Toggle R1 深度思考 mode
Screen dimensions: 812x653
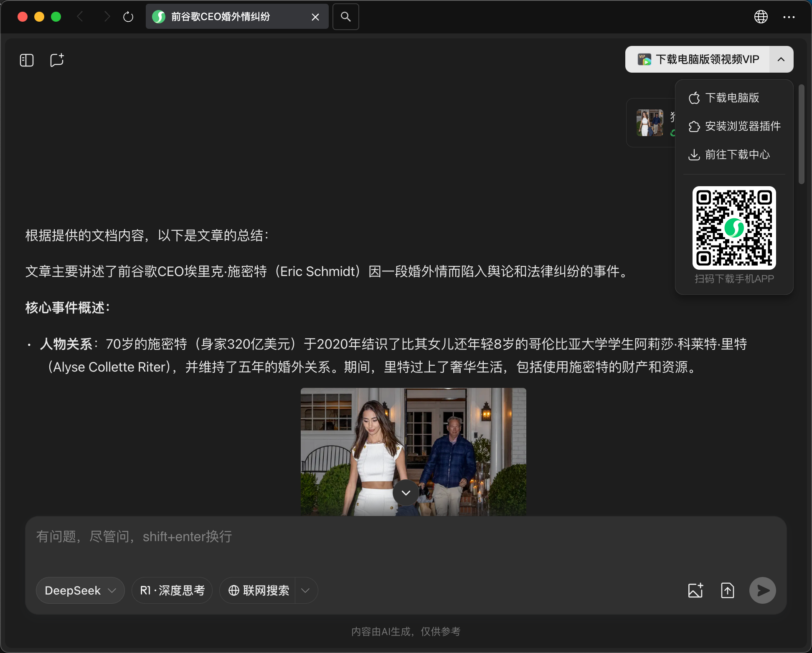172,590
